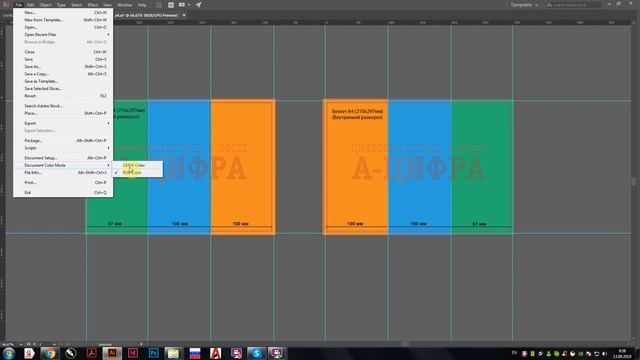The image size is (640, 360).
Task: Open Adobe Photoshop from taskbar
Action: tap(153, 353)
